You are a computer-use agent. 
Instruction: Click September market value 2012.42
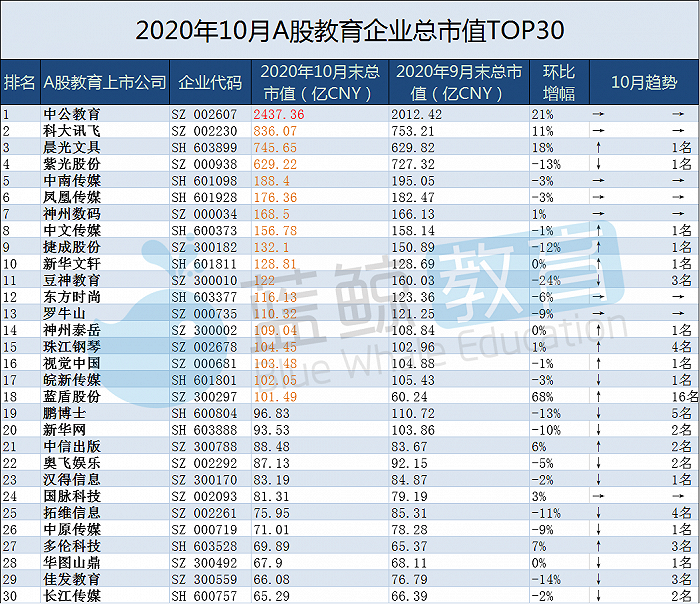pyautogui.click(x=417, y=115)
